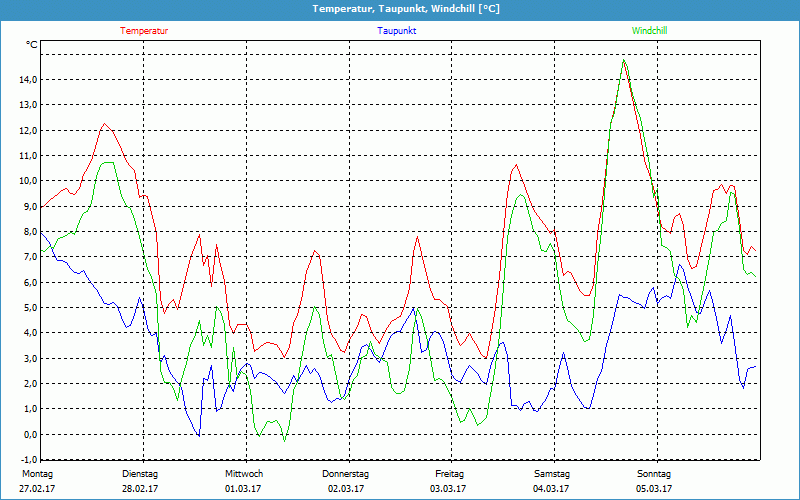Screen dimensions: 800x500
Task: Click the 01.03.17 date label
Action: click(243, 489)
